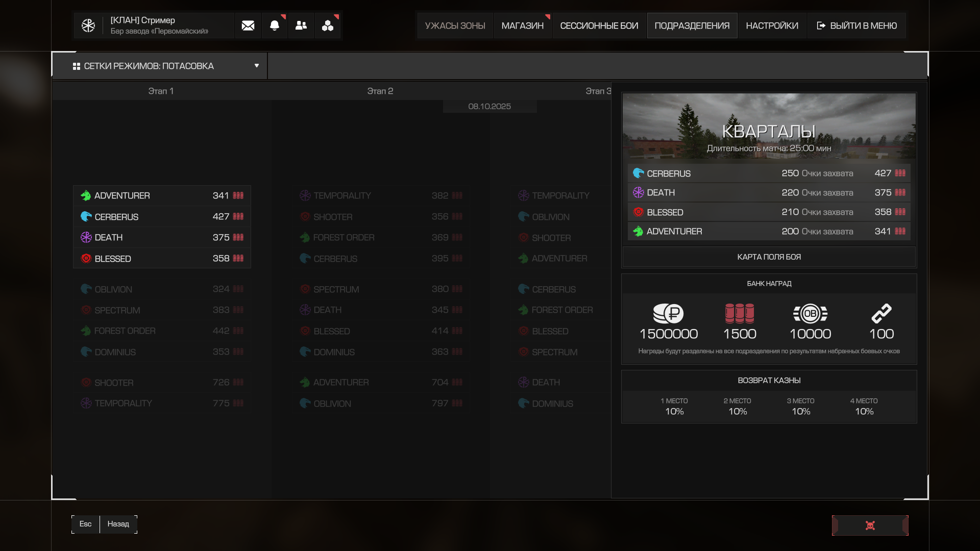Viewport: 980px width, 551px height.
Task: Click the three-circles squad icon
Action: [328, 26]
